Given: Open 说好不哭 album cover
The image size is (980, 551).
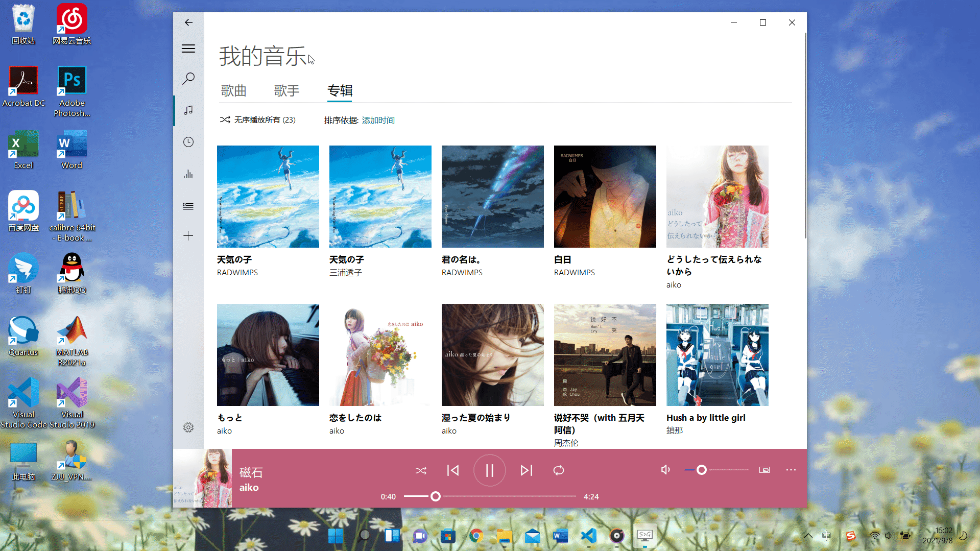Looking at the screenshot, I should [605, 355].
